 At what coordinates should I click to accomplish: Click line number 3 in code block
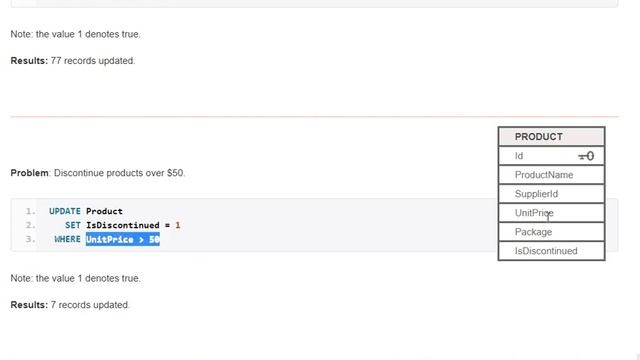pos(30,239)
